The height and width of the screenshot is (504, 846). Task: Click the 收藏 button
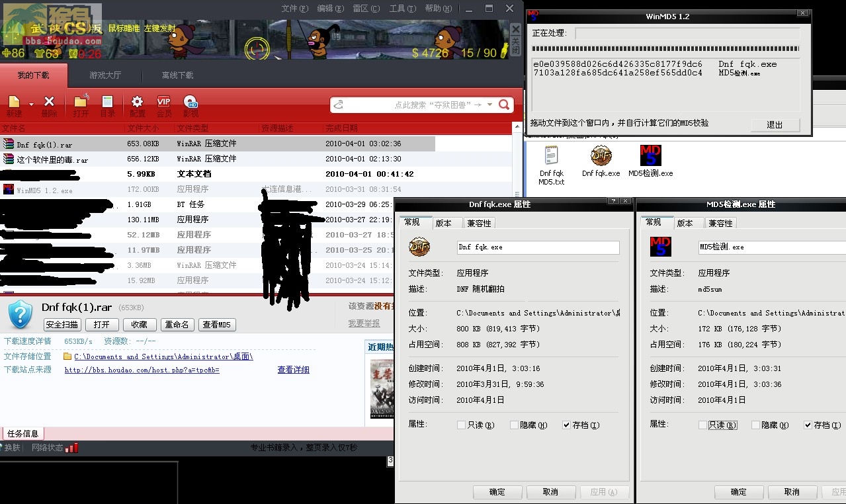tap(140, 325)
